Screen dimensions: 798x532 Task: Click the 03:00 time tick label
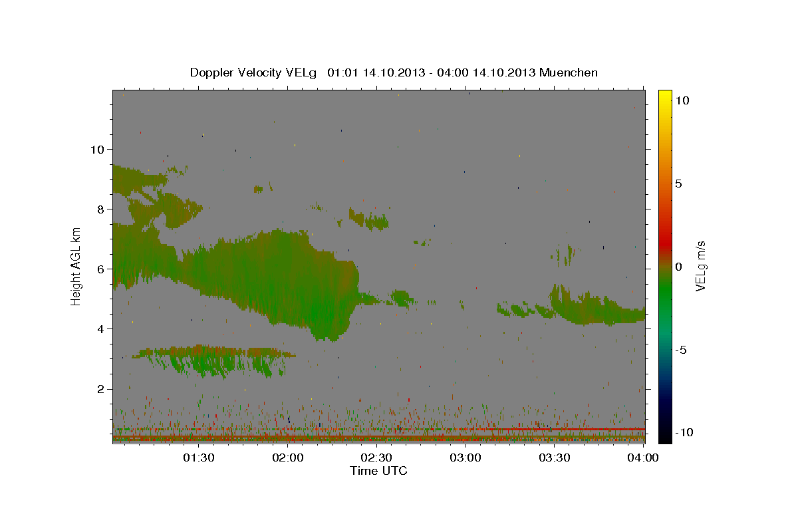pyautogui.click(x=465, y=458)
